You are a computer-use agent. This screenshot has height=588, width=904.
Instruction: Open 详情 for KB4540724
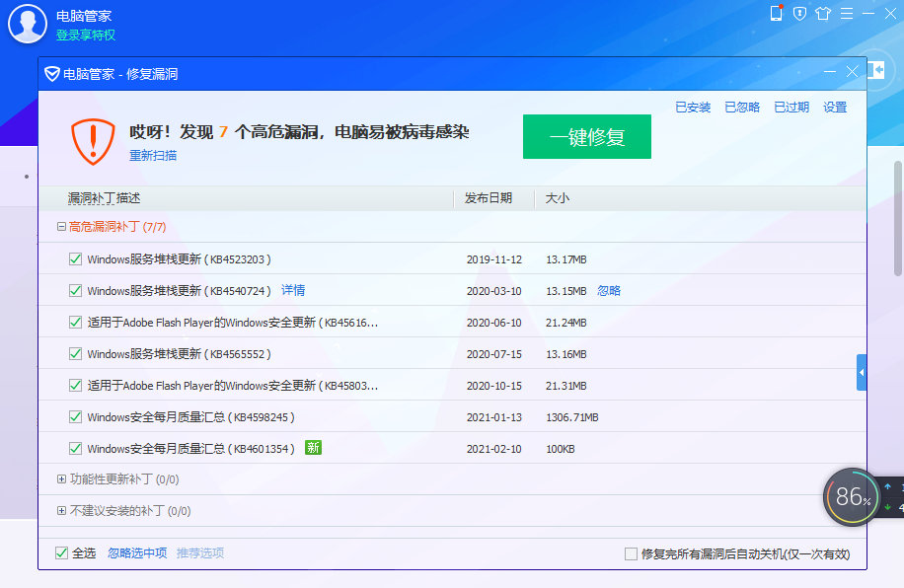point(293,290)
